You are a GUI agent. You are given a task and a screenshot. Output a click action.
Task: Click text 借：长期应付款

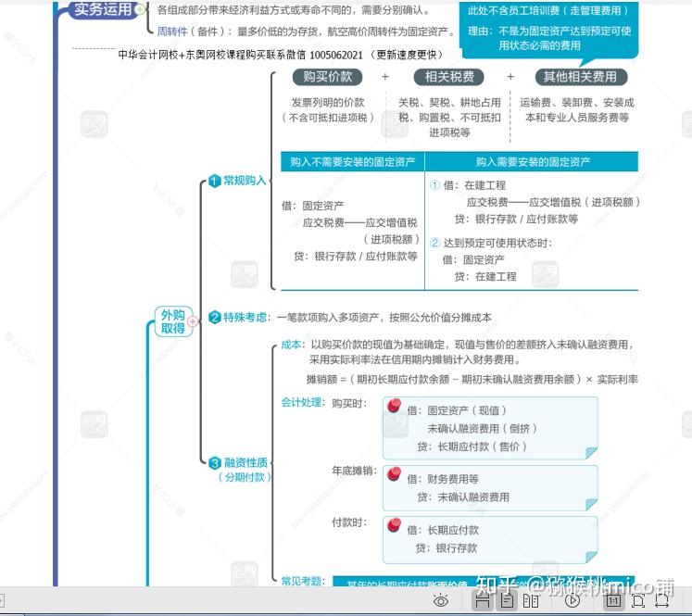tap(443, 530)
